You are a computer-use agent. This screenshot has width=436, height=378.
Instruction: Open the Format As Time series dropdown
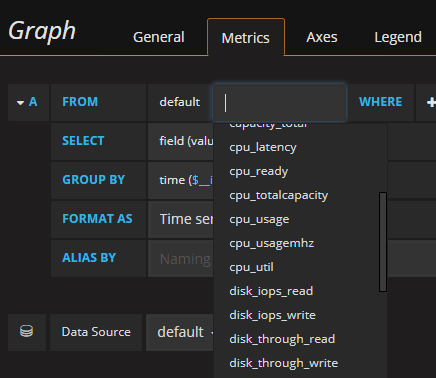pyautogui.click(x=181, y=219)
